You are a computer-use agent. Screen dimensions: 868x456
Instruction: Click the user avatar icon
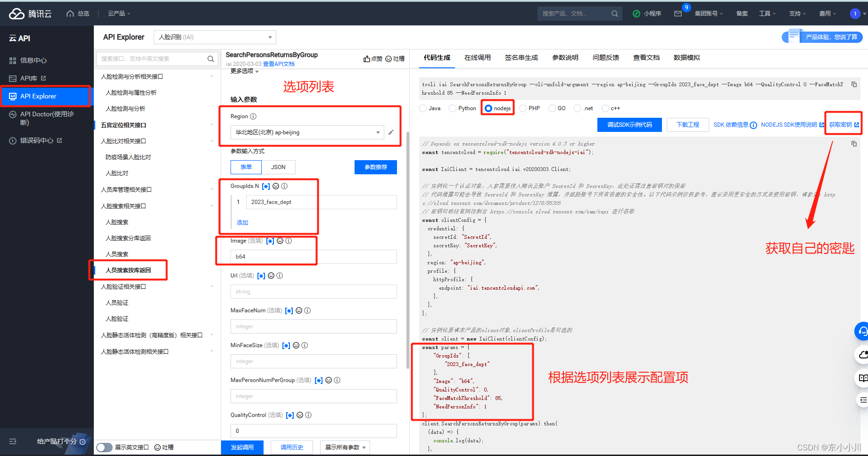855,14
